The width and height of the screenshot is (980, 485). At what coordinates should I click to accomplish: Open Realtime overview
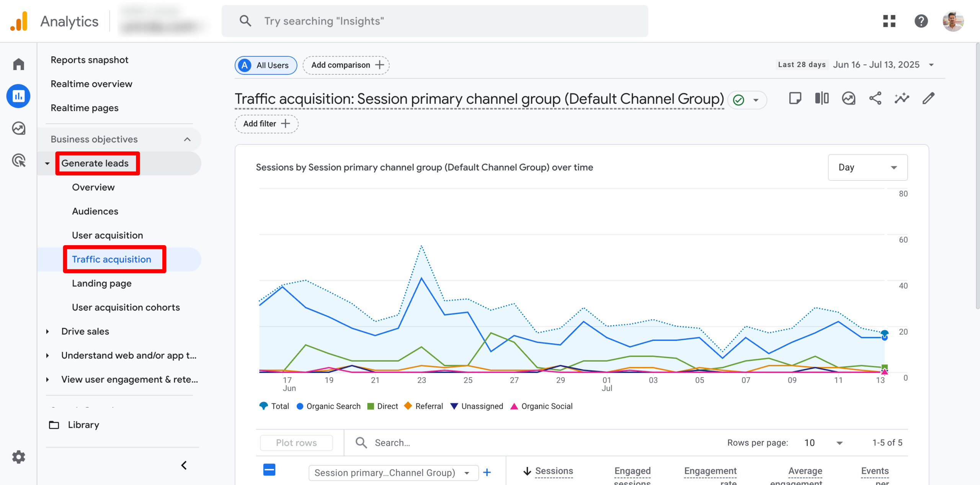91,84
